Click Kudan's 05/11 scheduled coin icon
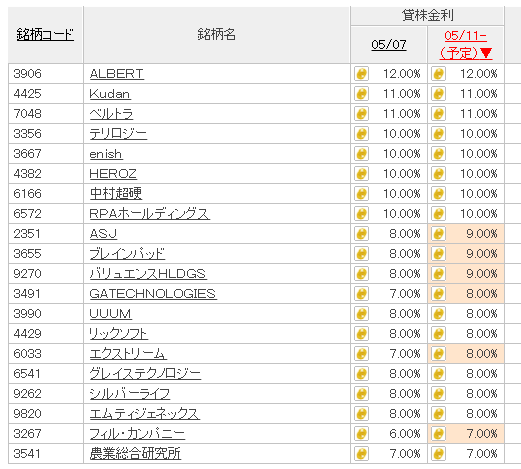The width and height of the screenshot is (521, 469). click(x=438, y=94)
